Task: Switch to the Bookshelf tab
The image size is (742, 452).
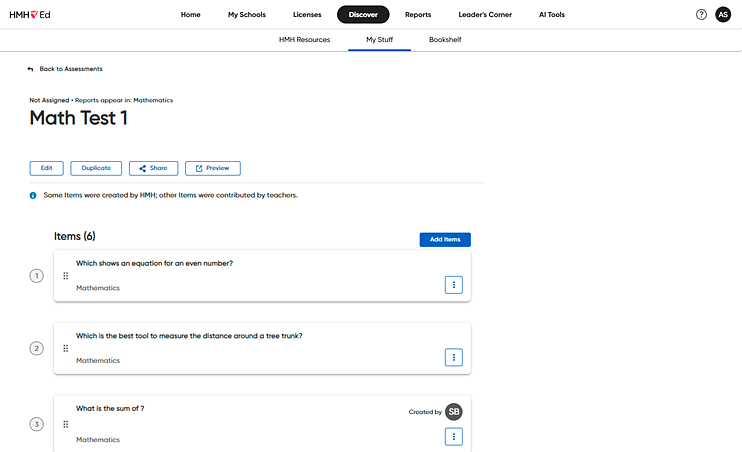Action: (445, 40)
